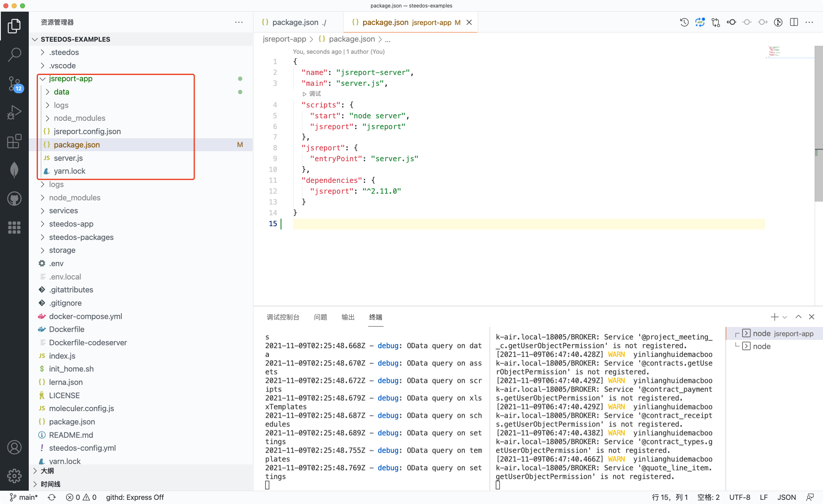This screenshot has width=823, height=504.
Task: Open the Manage gear icon
Action: pos(14,476)
